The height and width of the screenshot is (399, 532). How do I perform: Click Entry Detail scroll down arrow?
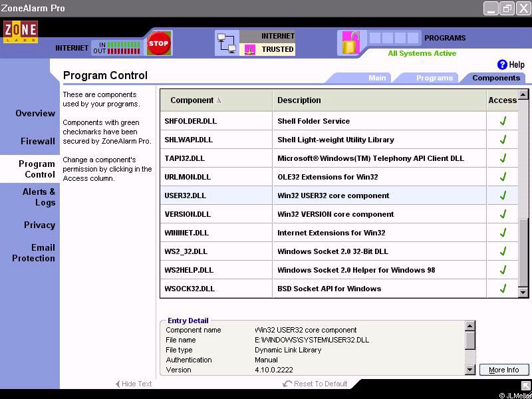470,370
